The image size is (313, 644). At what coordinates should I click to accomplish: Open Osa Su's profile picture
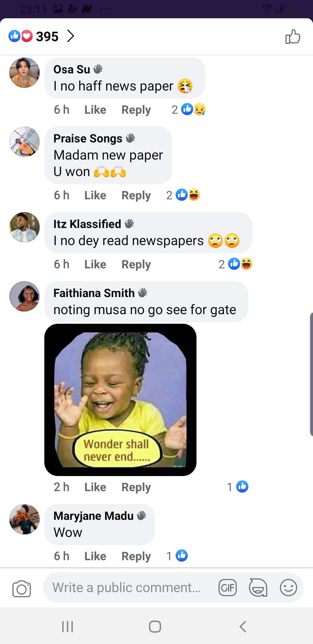click(24, 73)
